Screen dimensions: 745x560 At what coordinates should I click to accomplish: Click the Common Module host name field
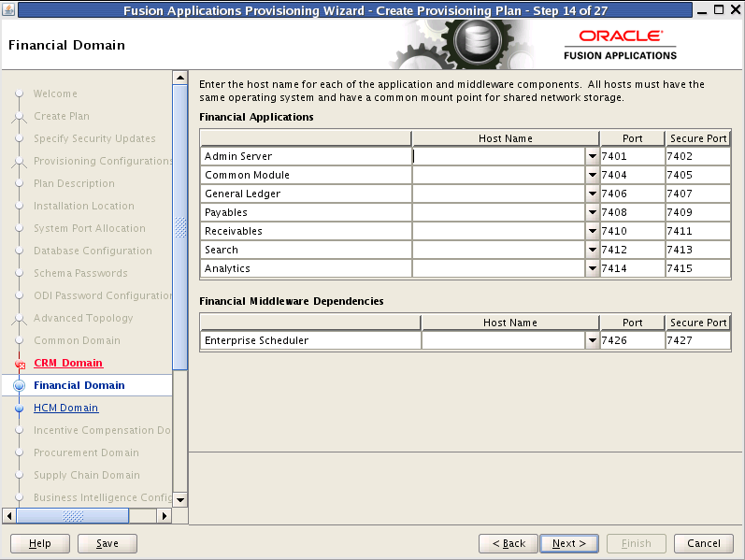coord(499,175)
